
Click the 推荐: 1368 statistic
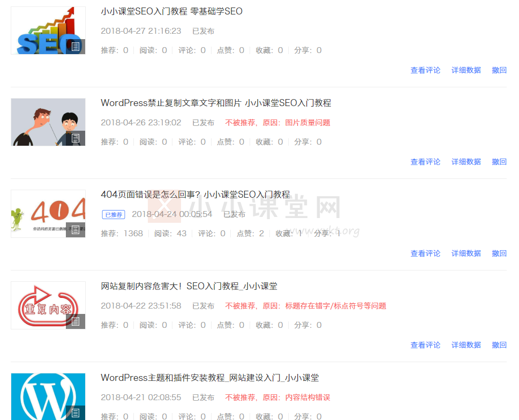click(x=122, y=234)
